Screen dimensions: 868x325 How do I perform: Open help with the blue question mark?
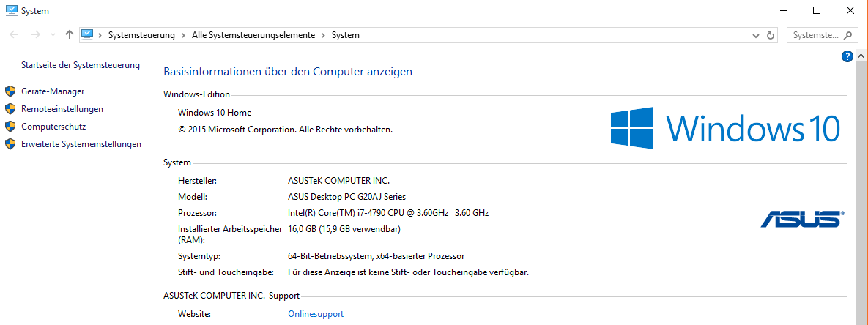point(847,56)
